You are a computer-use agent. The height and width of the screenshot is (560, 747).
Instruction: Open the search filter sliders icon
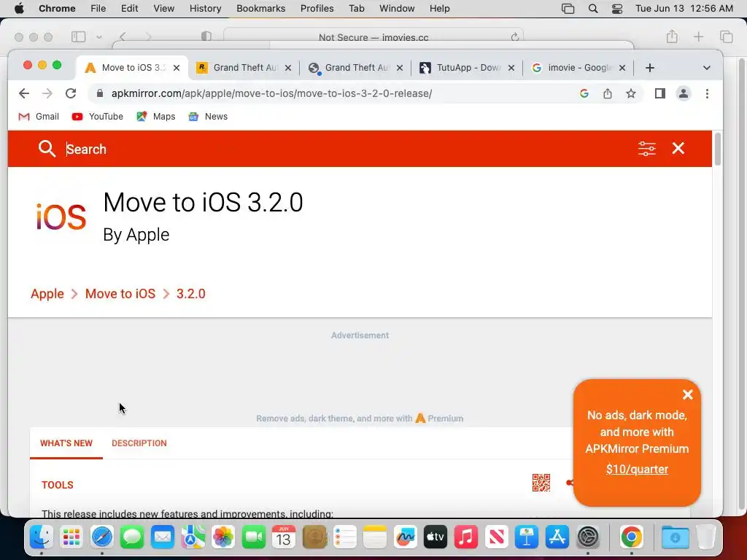pyautogui.click(x=646, y=149)
